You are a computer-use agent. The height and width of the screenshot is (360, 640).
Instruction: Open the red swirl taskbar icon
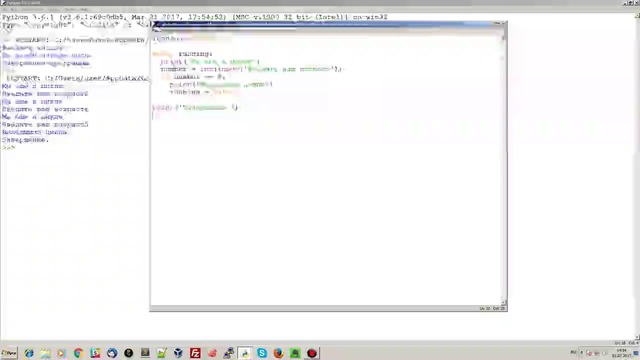coord(212,353)
